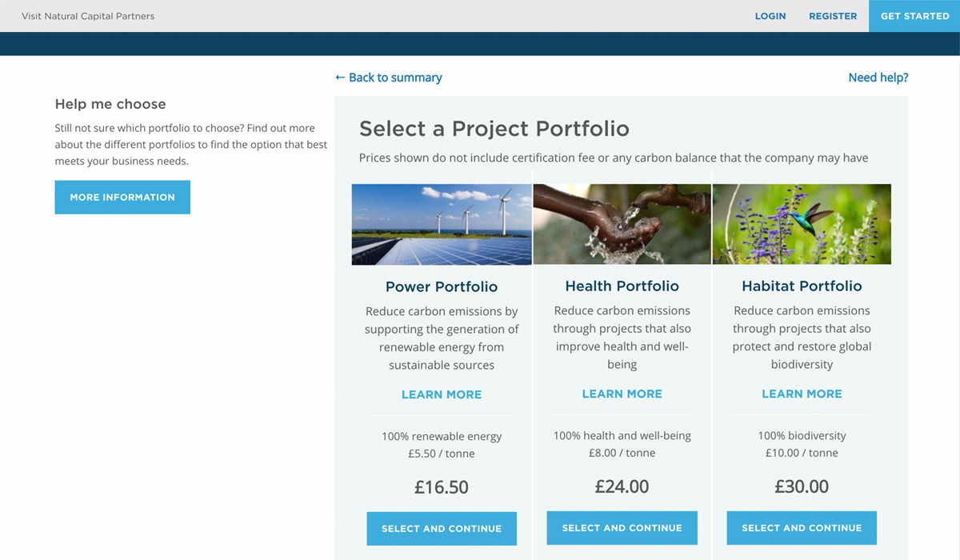The width and height of the screenshot is (960, 560).
Task: Select and continue with the £24.00 Health Portfolio
Action: pos(622,528)
